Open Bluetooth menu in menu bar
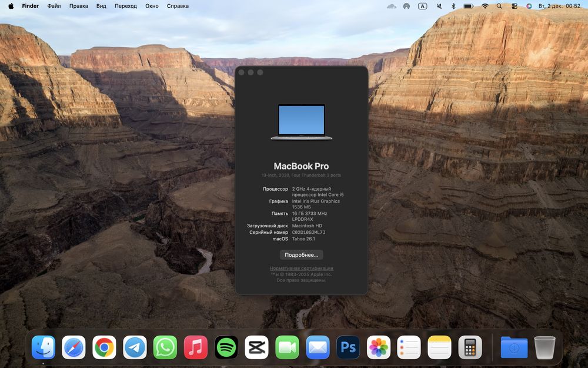588x368 pixels. pyautogui.click(x=453, y=6)
